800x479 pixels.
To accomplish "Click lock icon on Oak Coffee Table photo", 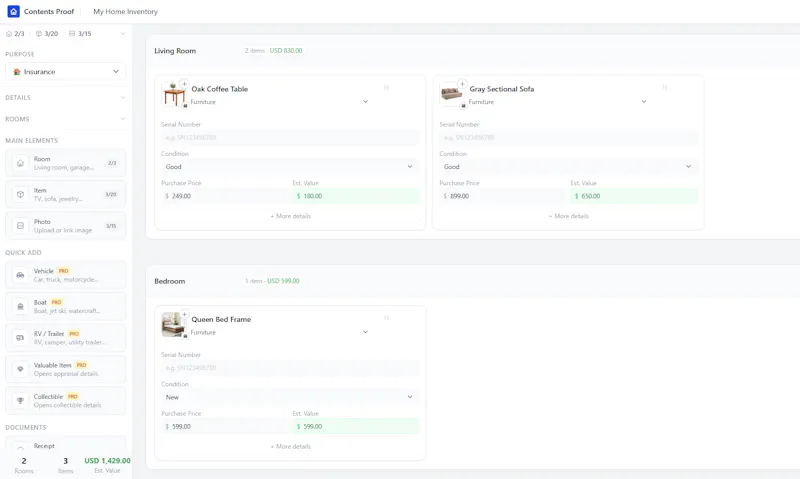I will pyautogui.click(x=185, y=106).
